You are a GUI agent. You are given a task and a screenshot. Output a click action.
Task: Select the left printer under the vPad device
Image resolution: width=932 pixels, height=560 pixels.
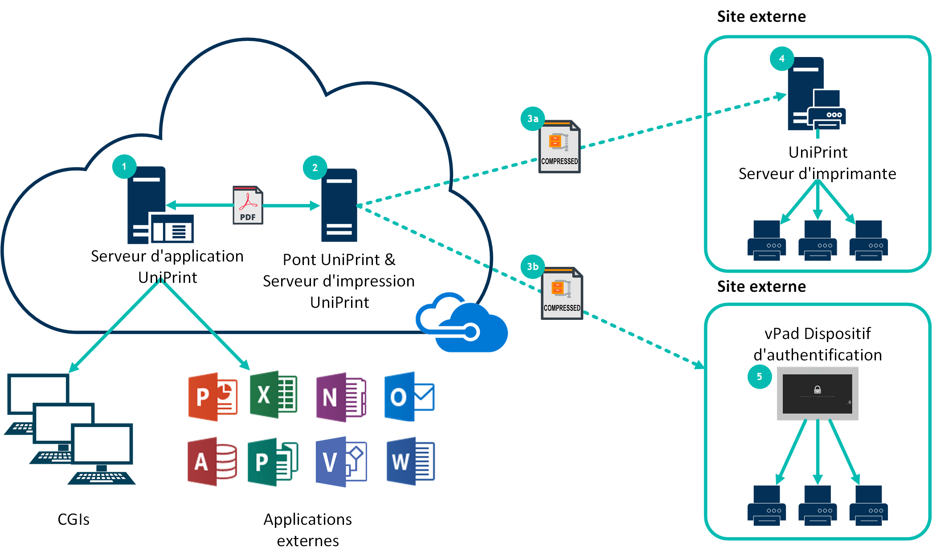pyautogui.click(x=766, y=505)
